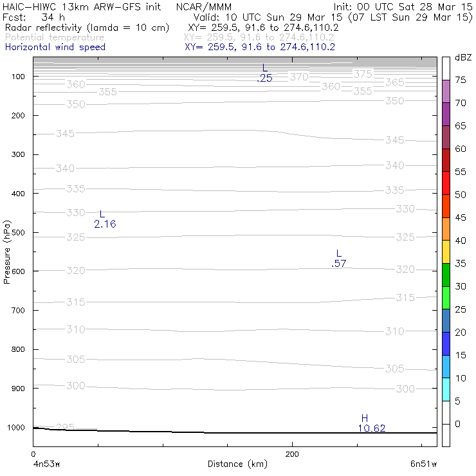The image size is (476, 476).
Task: Click the blue 'Horizontal wind speed' legend text
Action: [x=55, y=47]
